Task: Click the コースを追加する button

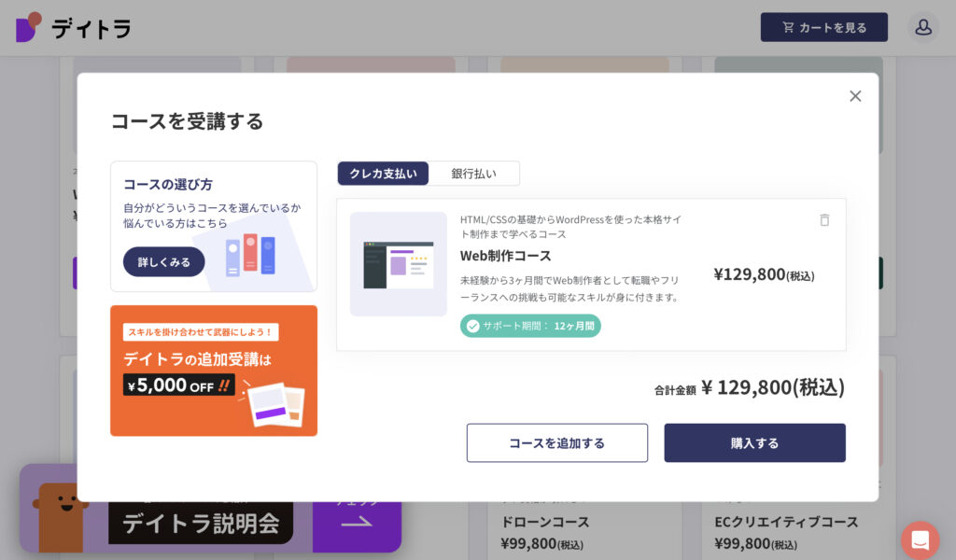Action: point(557,443)
